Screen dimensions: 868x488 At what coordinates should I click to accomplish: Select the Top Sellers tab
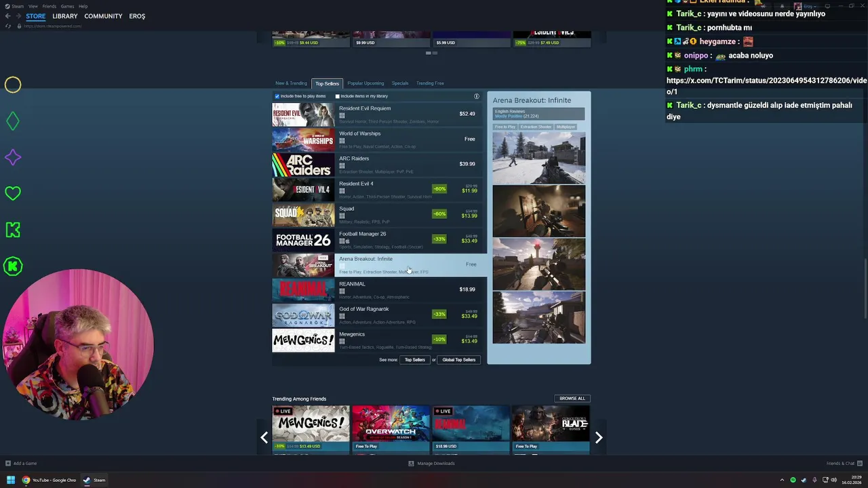pos(327,83)
